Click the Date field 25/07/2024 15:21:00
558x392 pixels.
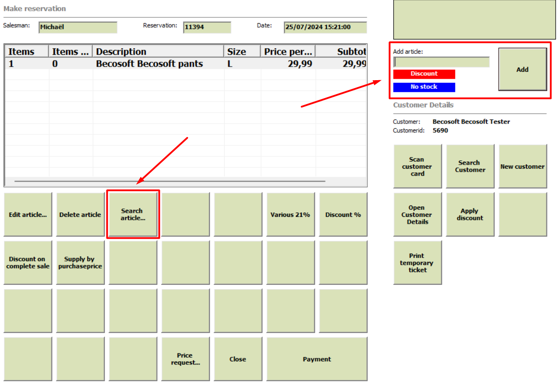325,27
